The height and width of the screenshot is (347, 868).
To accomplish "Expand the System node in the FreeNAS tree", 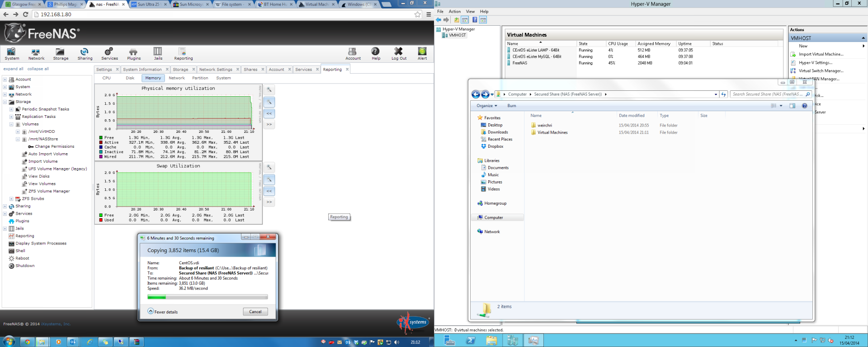I will 5,87.
